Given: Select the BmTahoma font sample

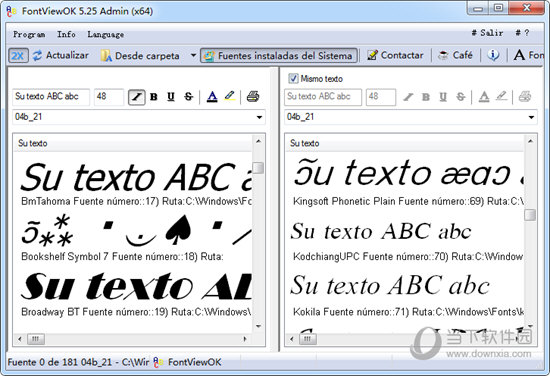Looking at the screenshot, I should click(x=136, y=176).
